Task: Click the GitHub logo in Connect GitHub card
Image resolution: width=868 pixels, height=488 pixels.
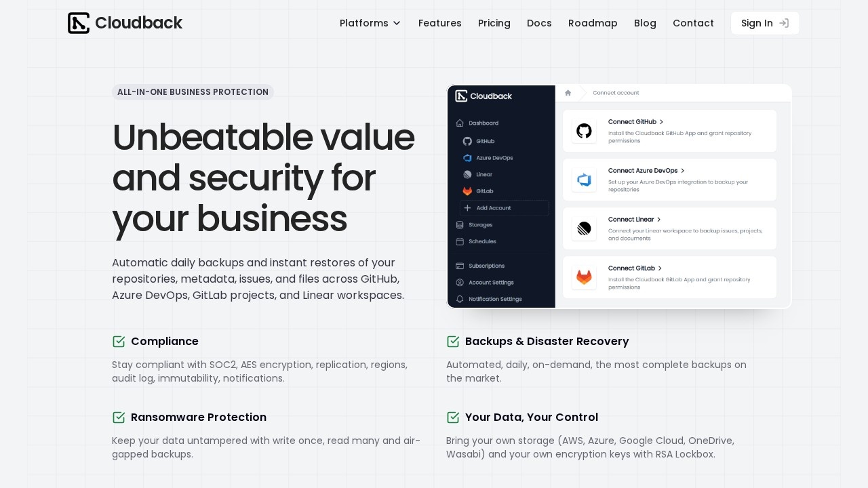Action: point(584,131)
